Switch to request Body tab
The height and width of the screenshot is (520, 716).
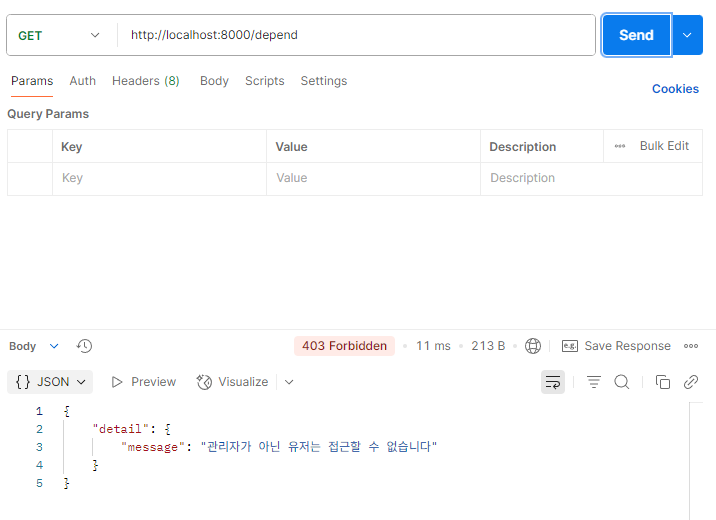click(214, 81)
